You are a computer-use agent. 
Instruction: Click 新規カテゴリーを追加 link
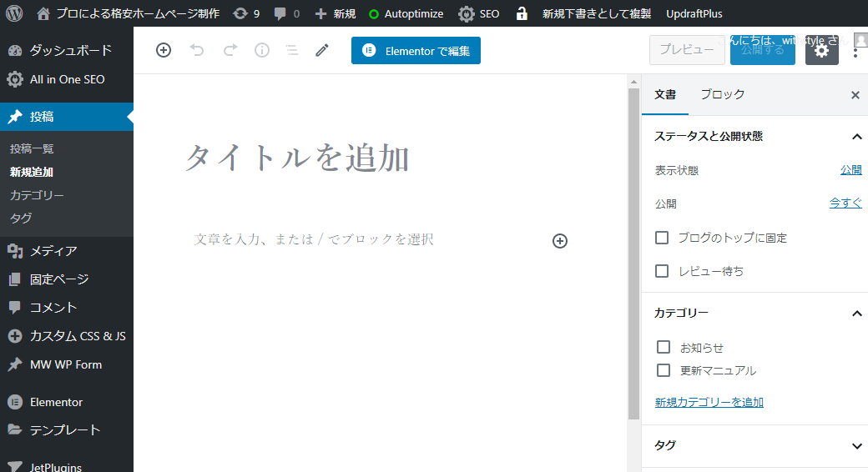pyautogui.click(x=709, y=402)
